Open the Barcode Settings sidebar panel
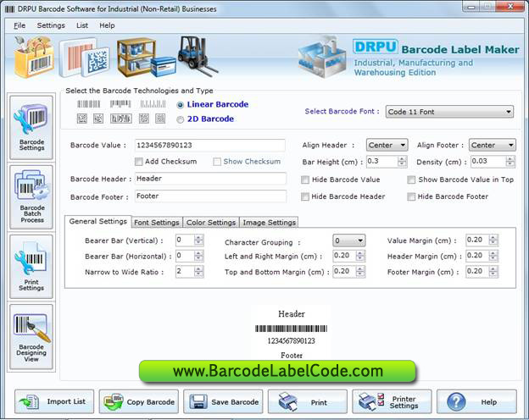This screenshot has width=529, height=420. (31, 127)
